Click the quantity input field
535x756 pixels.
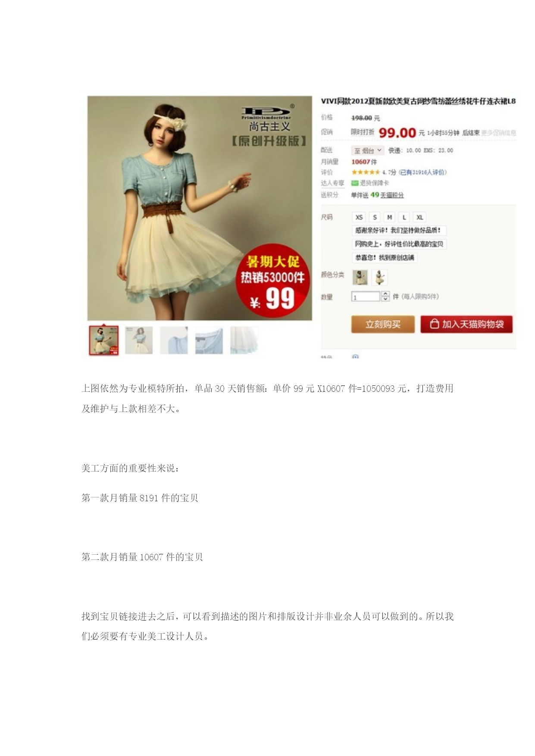click(x=366, y=297)
